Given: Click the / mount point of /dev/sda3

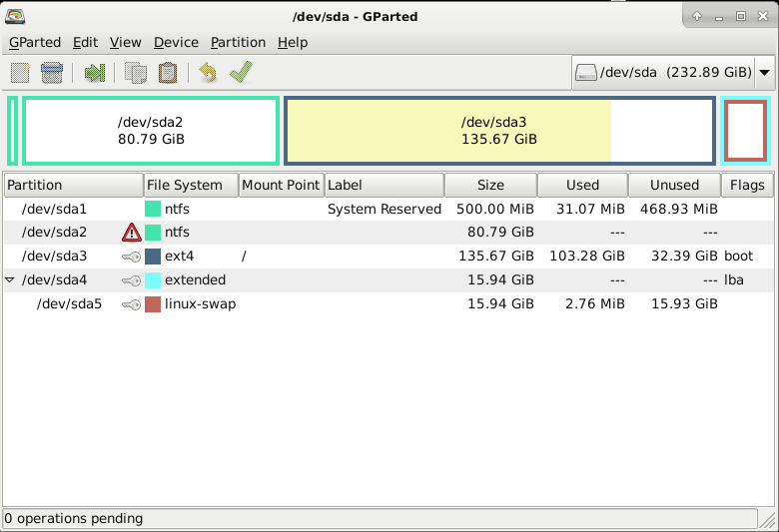Looking at the screenshot, I should [244, 257].
